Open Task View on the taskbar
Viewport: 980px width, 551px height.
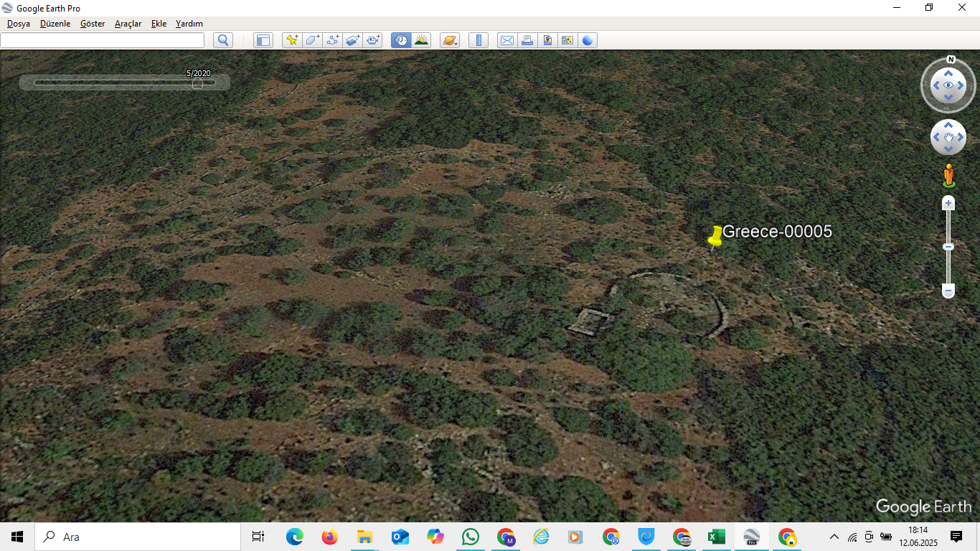(258, 537)
